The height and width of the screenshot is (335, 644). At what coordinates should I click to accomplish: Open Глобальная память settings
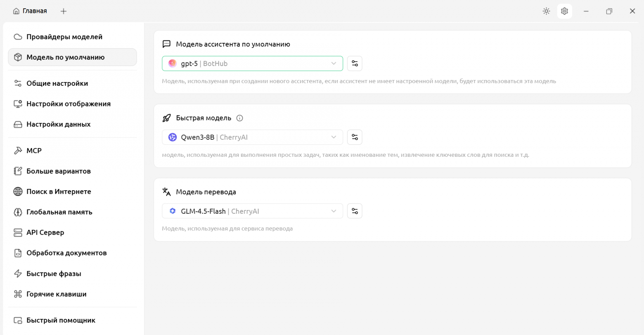click(x=59, y=212)
